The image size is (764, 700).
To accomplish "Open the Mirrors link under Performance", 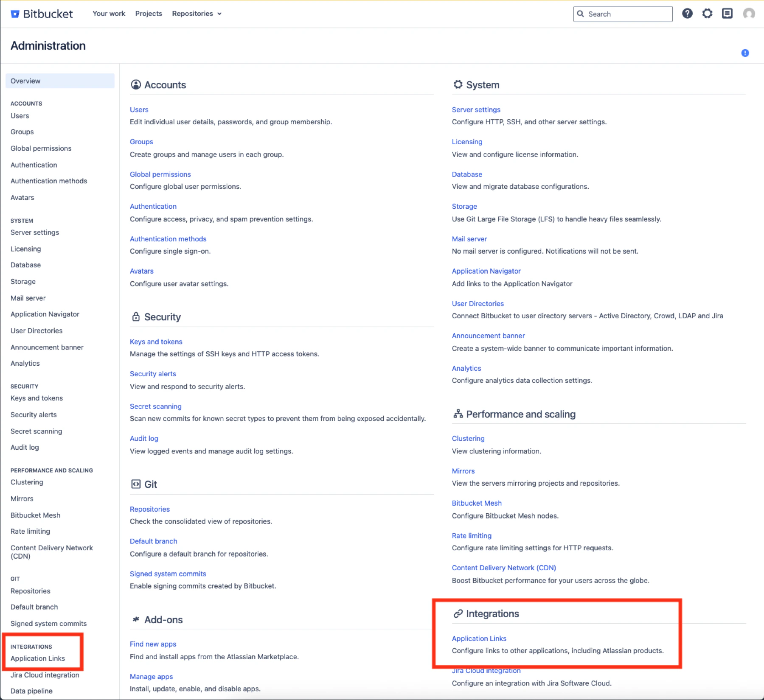I will [x=463, y=471].
